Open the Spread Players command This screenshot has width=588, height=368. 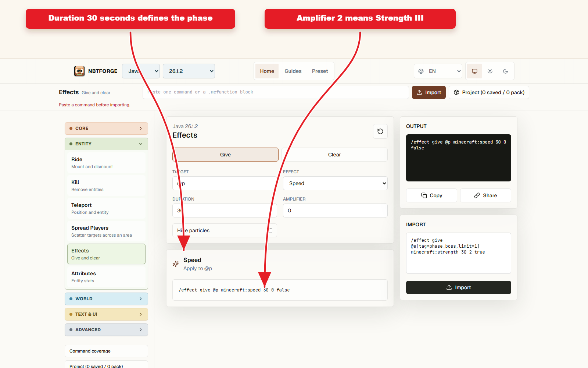(106, 231)
